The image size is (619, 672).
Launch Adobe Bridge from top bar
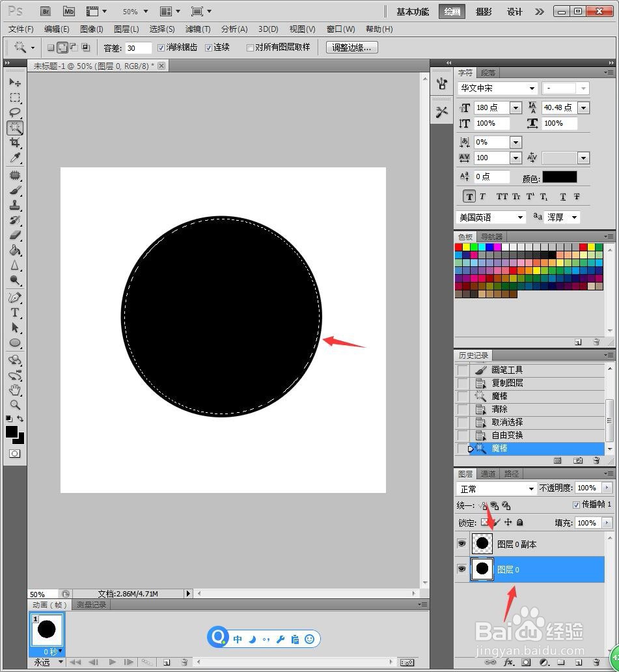click(46, 12)
